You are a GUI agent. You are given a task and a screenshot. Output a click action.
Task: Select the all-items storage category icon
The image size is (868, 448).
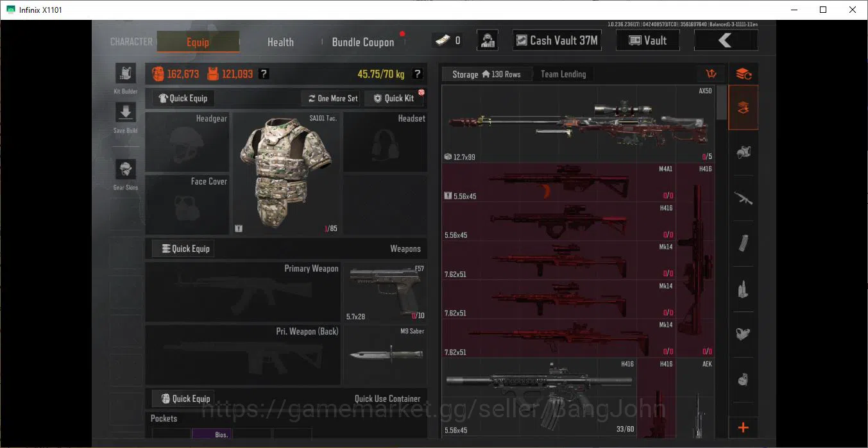744,108
